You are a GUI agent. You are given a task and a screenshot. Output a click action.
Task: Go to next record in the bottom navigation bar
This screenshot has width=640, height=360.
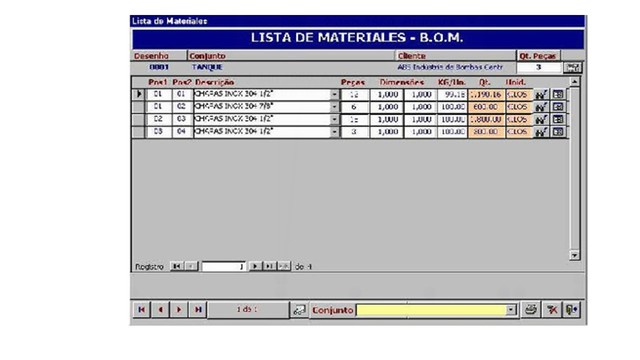pyautogui.click(x=179, y=310)
